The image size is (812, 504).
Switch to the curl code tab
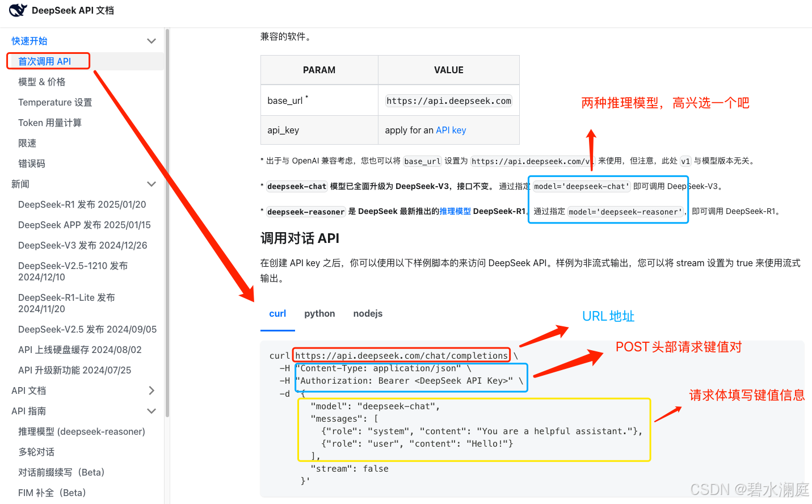point(277,314)
